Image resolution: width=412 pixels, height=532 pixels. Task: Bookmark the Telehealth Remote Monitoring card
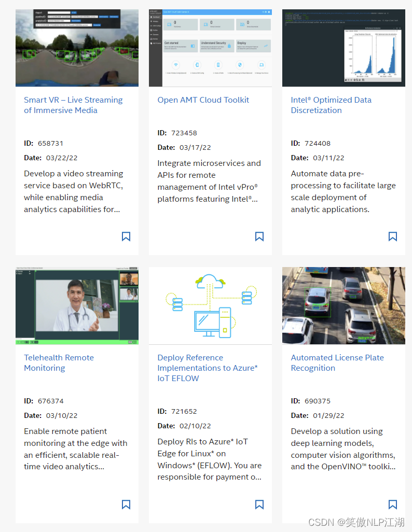(126, 505)
